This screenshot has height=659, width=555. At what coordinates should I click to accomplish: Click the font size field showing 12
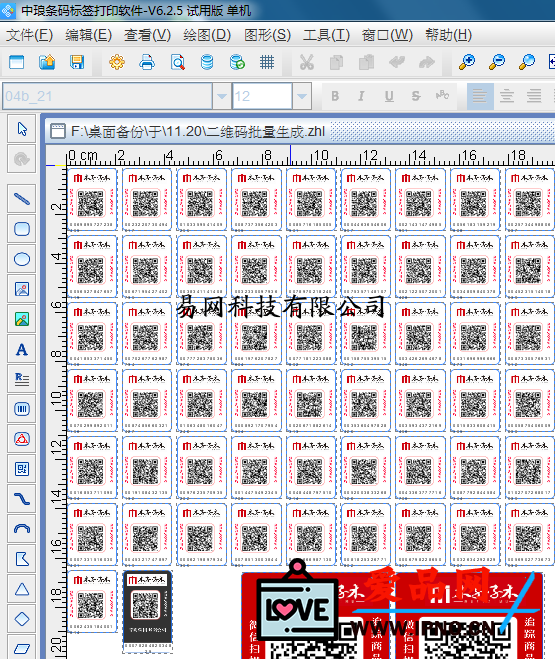click(263, 96)
